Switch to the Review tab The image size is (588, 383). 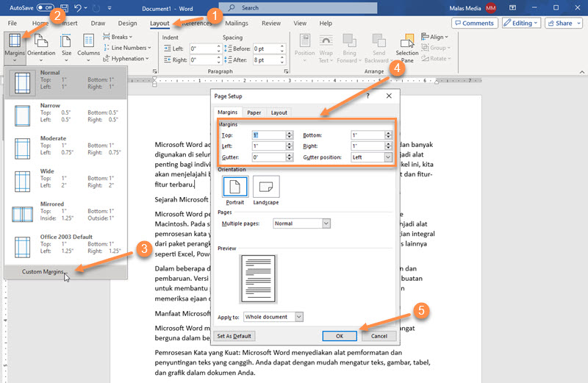click(x=271, y=23)
